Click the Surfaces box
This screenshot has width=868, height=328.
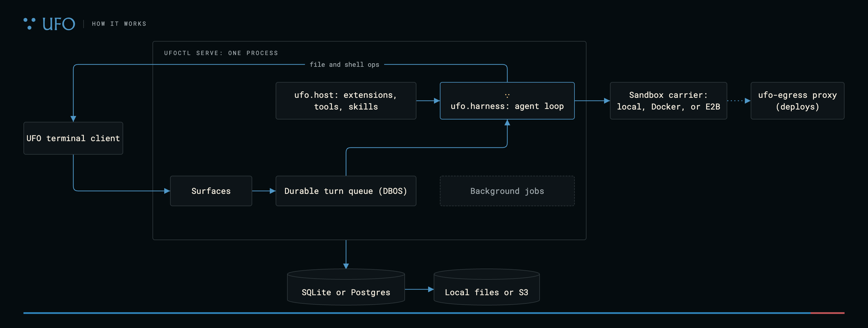(211, 191)
